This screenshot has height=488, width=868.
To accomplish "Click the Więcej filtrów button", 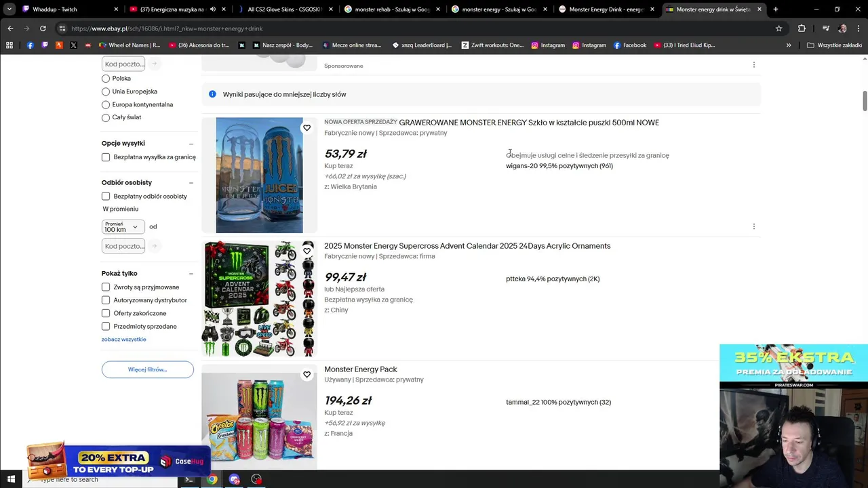I will click(x=147, y=369).
